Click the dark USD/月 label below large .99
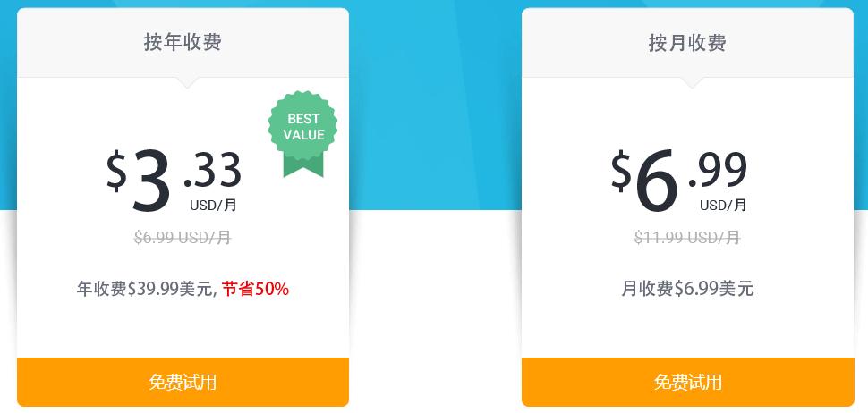 (x=723, y=206)
